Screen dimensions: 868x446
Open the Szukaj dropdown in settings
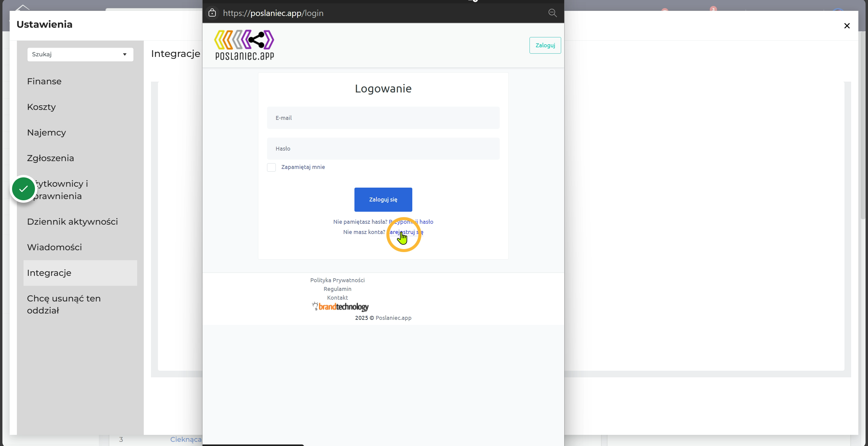pos(80,54)
